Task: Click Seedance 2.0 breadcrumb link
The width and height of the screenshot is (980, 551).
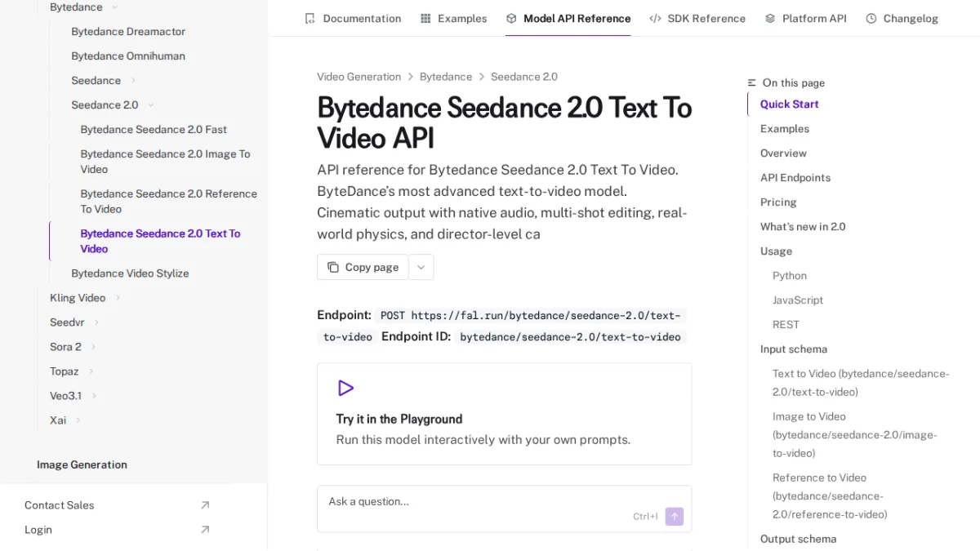Action: point(524,77)
